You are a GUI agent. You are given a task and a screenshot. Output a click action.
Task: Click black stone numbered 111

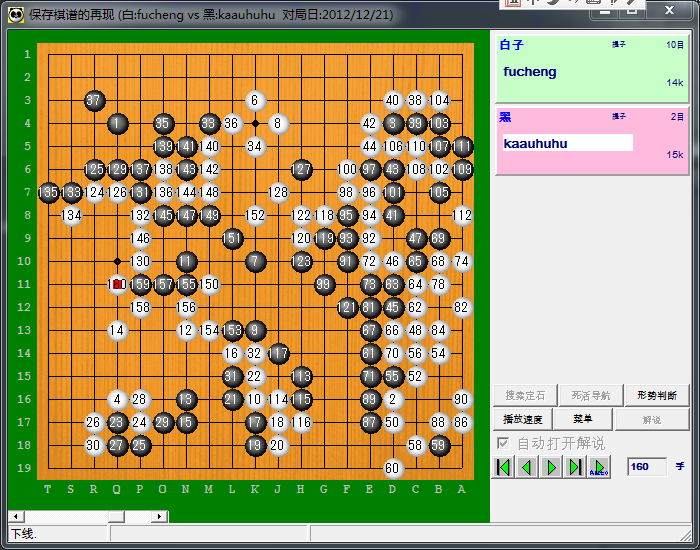click(x=462, y=146)
